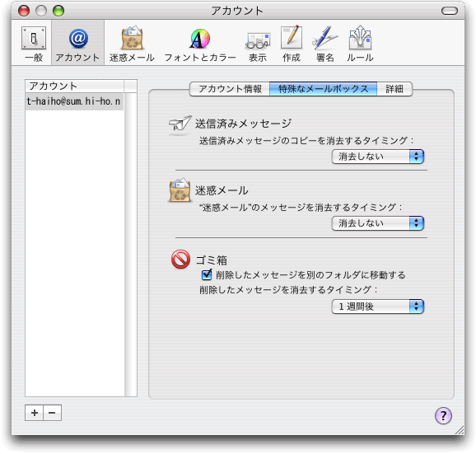
Task: Switch to the アカウント情報 tab
Action: pos(230,89)
